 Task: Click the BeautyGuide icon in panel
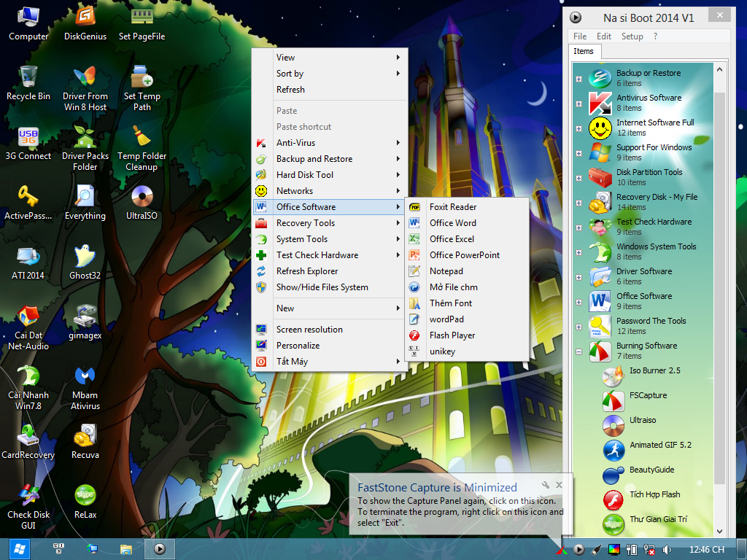pos(613,475)
